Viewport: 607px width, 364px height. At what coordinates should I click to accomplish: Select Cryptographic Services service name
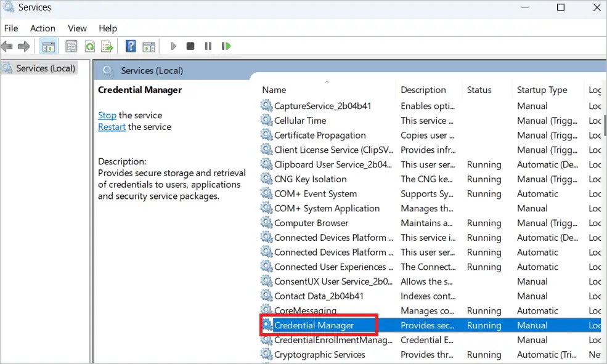coord(319,355)
